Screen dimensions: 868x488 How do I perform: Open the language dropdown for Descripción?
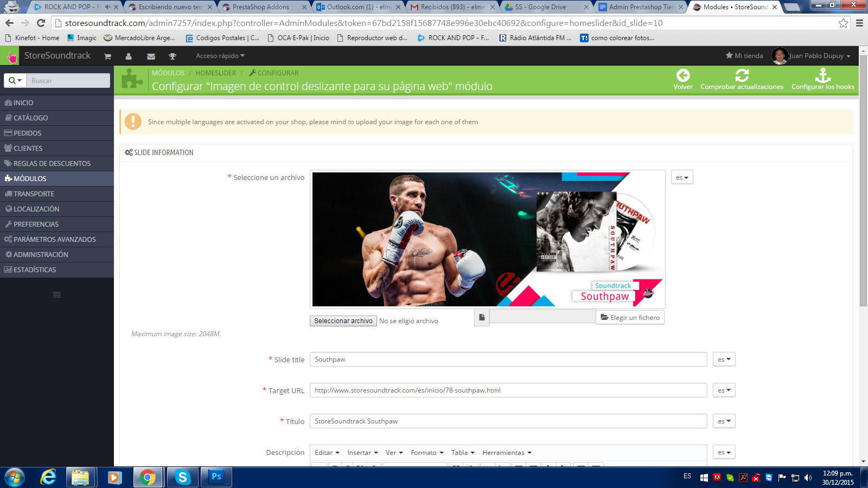724,452
